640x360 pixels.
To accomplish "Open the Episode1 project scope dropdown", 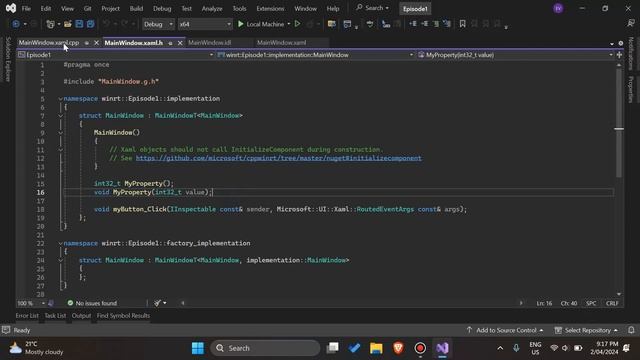I will (116, 55).
